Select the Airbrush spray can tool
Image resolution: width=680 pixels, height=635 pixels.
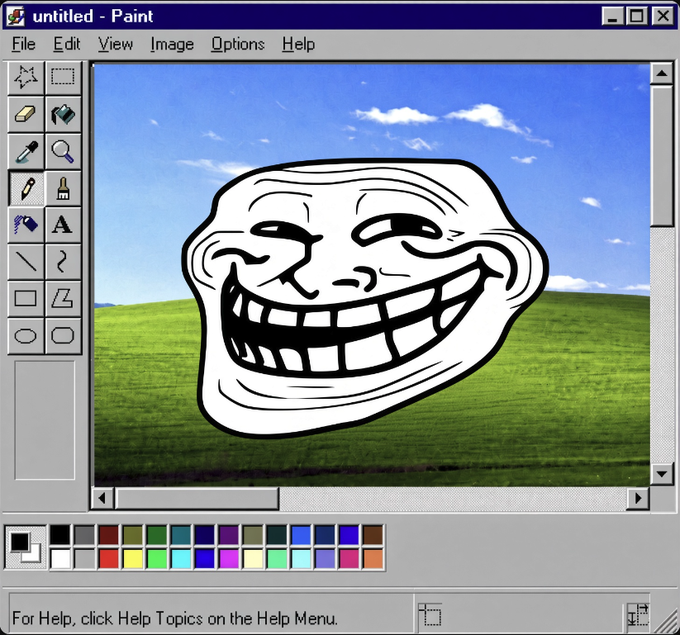pyautogui.click(x=26, y=225)
